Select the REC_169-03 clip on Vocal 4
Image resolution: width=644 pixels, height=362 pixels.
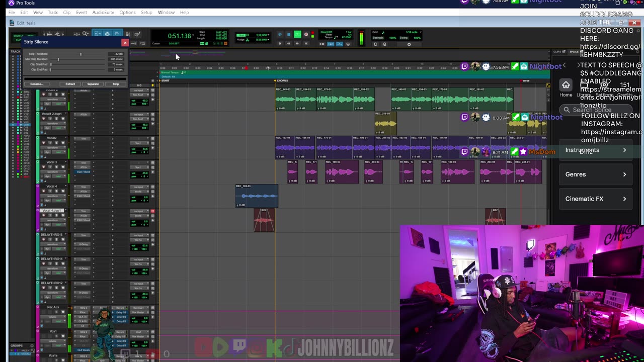pos(257,196)
